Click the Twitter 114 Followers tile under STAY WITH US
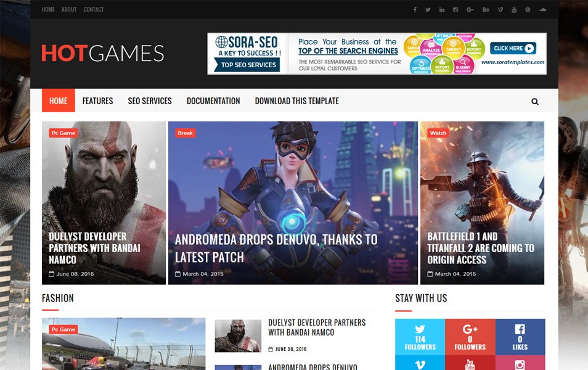The image size is (588, 370). (420, 337)
